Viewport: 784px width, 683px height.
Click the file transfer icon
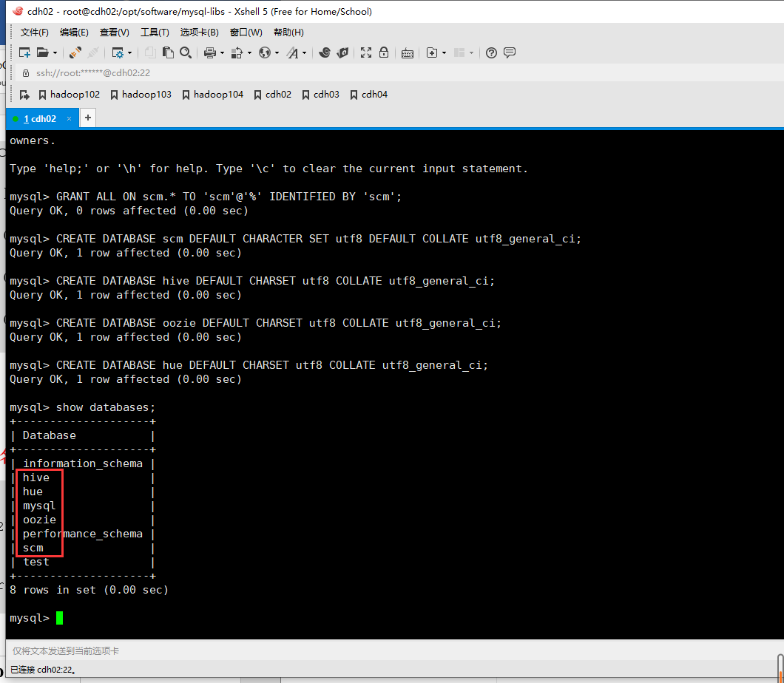point(237,52)
